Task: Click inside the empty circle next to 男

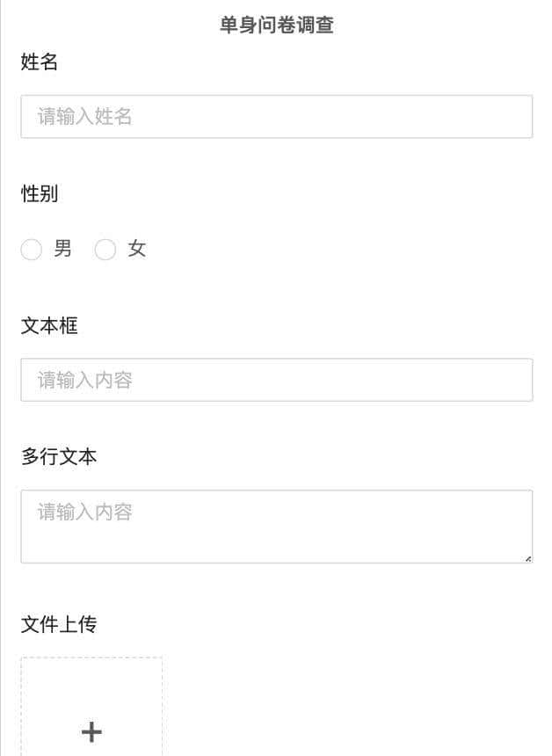Action: pos(32,250)
